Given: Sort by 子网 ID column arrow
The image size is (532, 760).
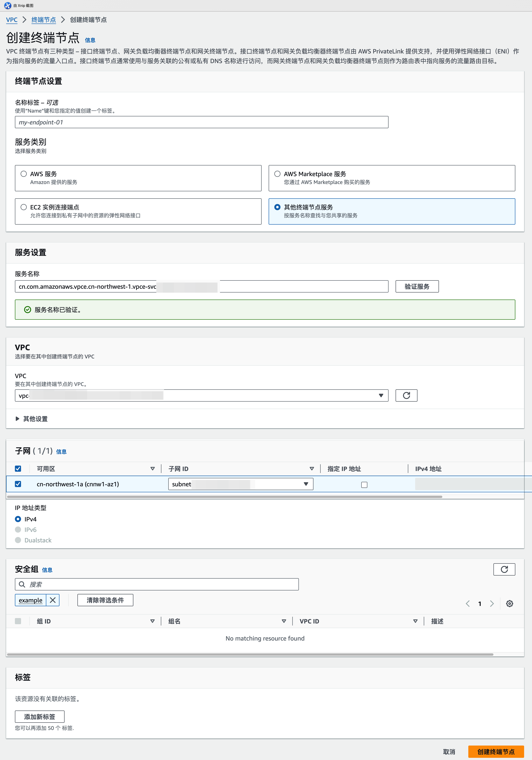Looking at the screenshot, I should click(x=312, y=469).
